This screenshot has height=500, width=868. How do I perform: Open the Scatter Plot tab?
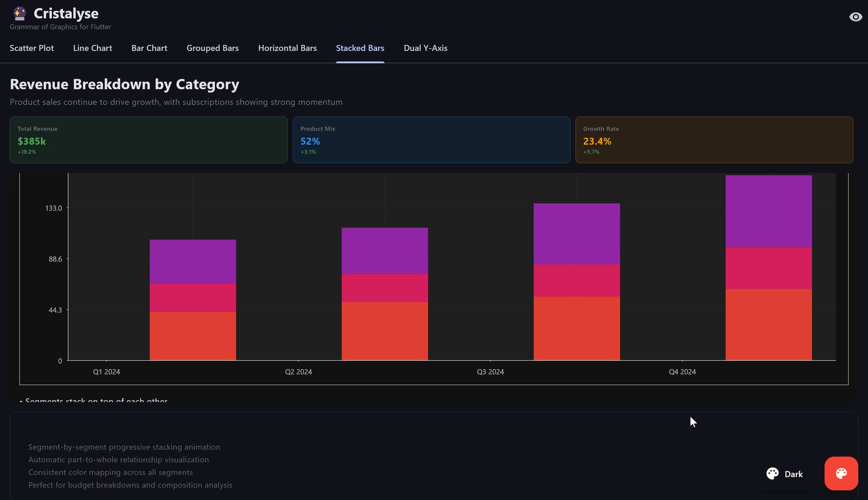coord(31,48)
